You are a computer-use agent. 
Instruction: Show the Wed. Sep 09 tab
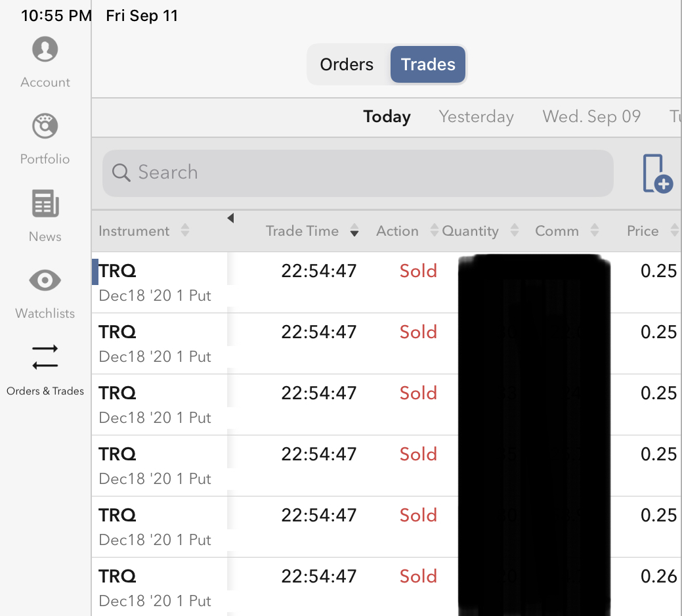click(591, 117)
